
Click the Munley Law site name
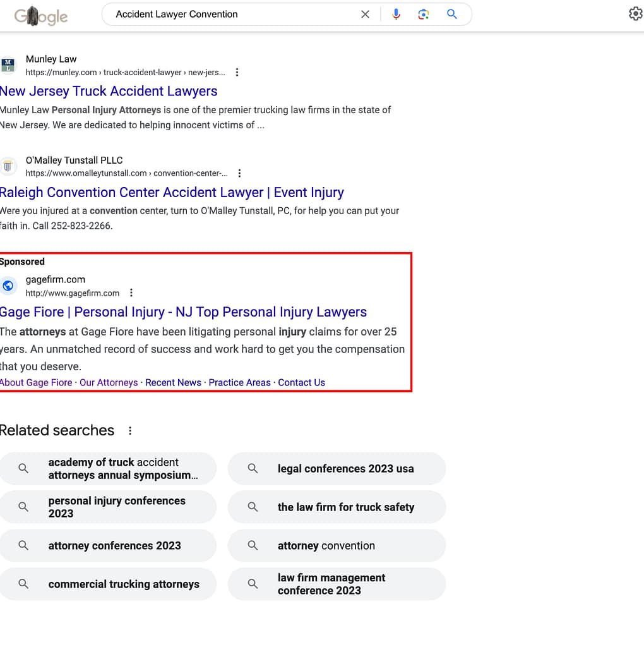coord(51,59)
